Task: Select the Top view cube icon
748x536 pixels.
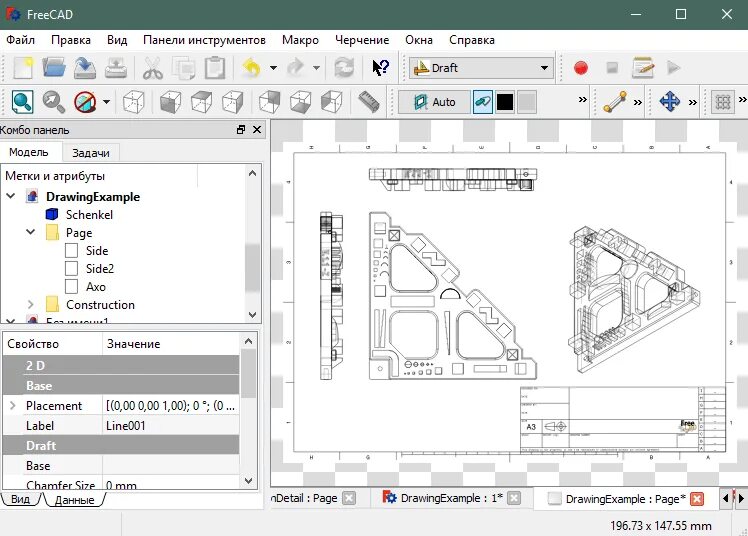Action: click(x=201, y=102)
